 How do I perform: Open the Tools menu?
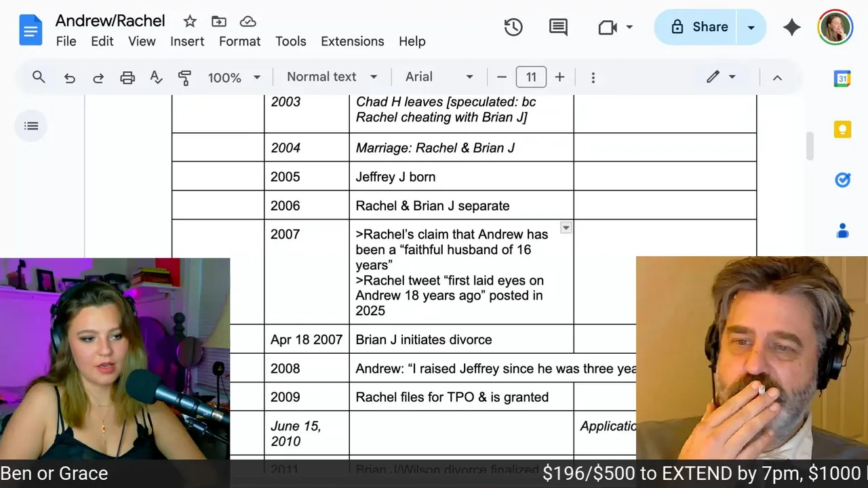pos(291,41)
